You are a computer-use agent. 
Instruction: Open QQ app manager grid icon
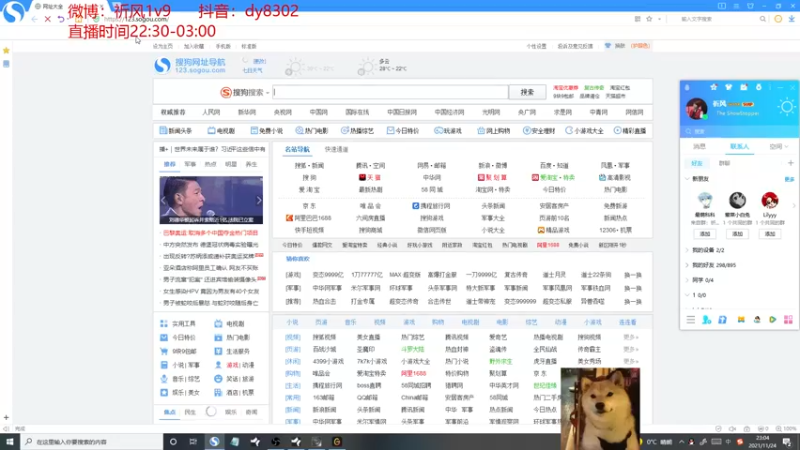(x=788, y=319)
